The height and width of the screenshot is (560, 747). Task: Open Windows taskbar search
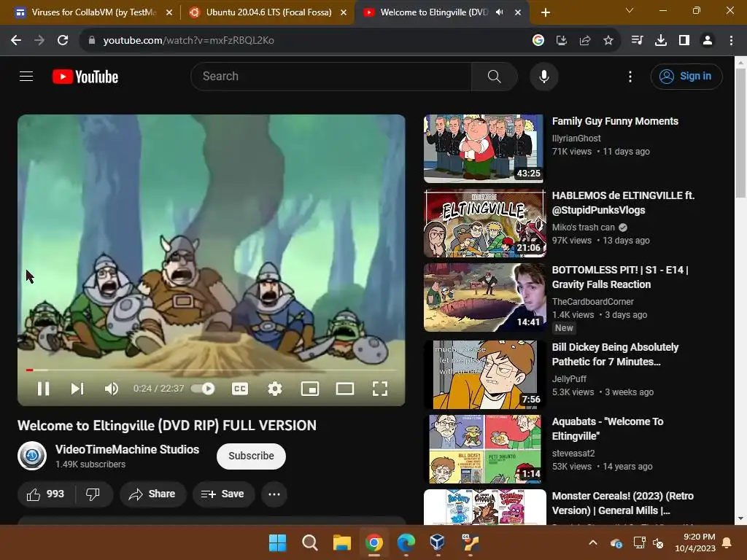click(x=309, y=542)
